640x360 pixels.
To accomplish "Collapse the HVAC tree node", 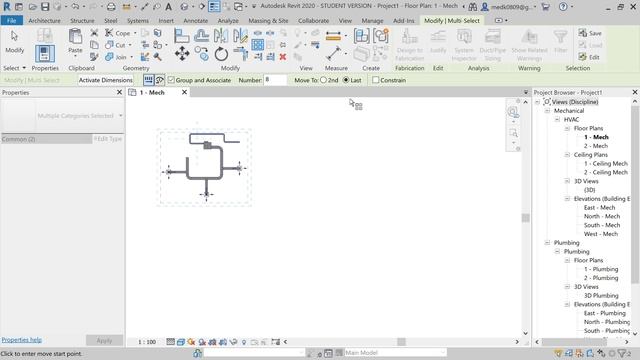I will click(x=557, y=120).
